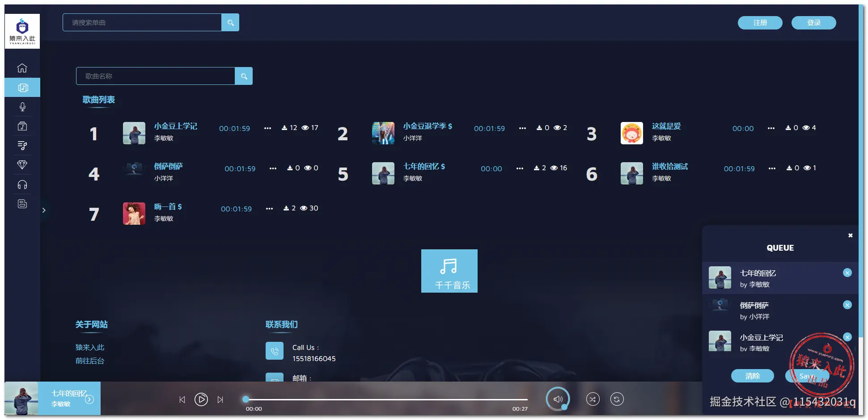Open song title 小金豆上学记 in list
This screenshot has height=420, width=868.
pyautogui.click(x=176, y=126)
